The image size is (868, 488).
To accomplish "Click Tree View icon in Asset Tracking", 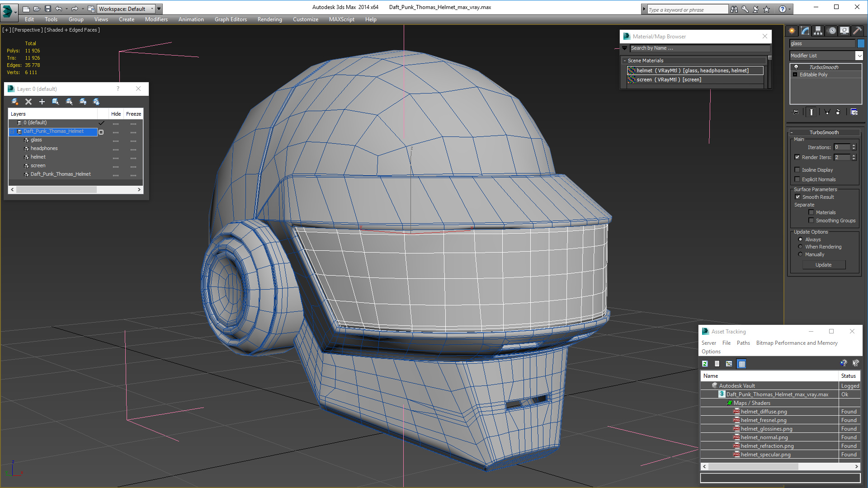I will (x=729, y=364).
